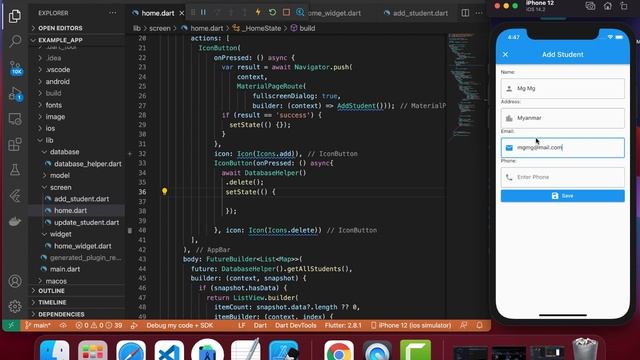Click the Save button in Add Student
640x360 pixels.
pos(562,196)
